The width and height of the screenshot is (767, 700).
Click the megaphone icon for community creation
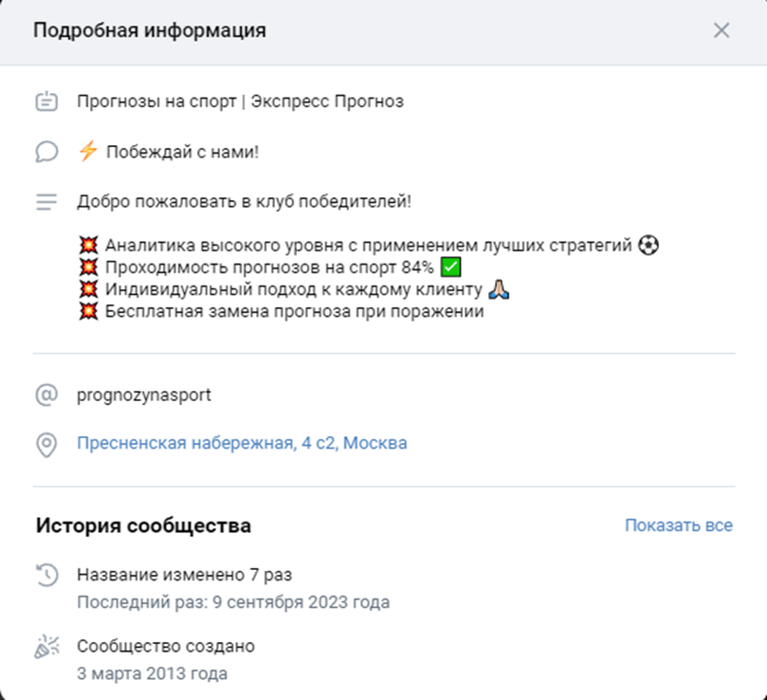[45, 645]
